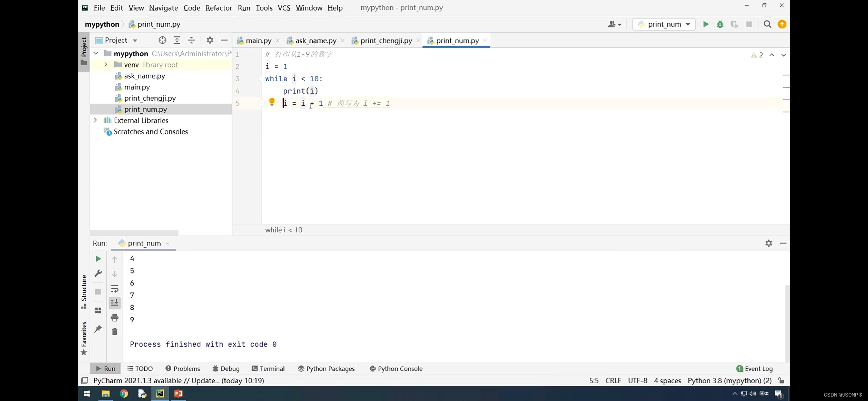
Task: Switch to main.py editor tab
Action: pyautogui.click(x=258, y=40)
